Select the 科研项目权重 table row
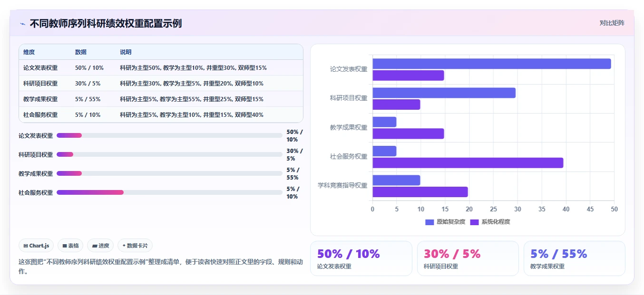Screen dimensions: 644x295 point(161,83)
